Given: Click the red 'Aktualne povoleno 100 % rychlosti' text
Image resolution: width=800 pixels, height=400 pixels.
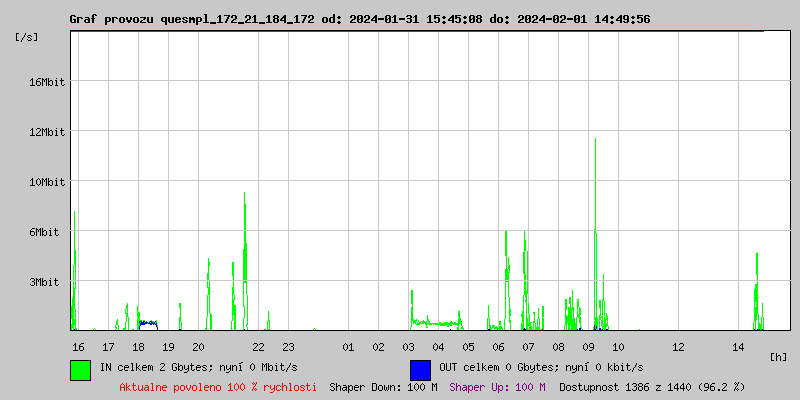Looking at the screenshot, I should [x=218, y=387].
